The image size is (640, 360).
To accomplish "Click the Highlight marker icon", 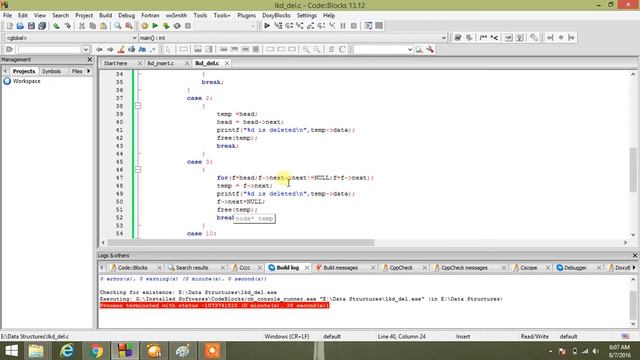I will click(x=121, y=49).
